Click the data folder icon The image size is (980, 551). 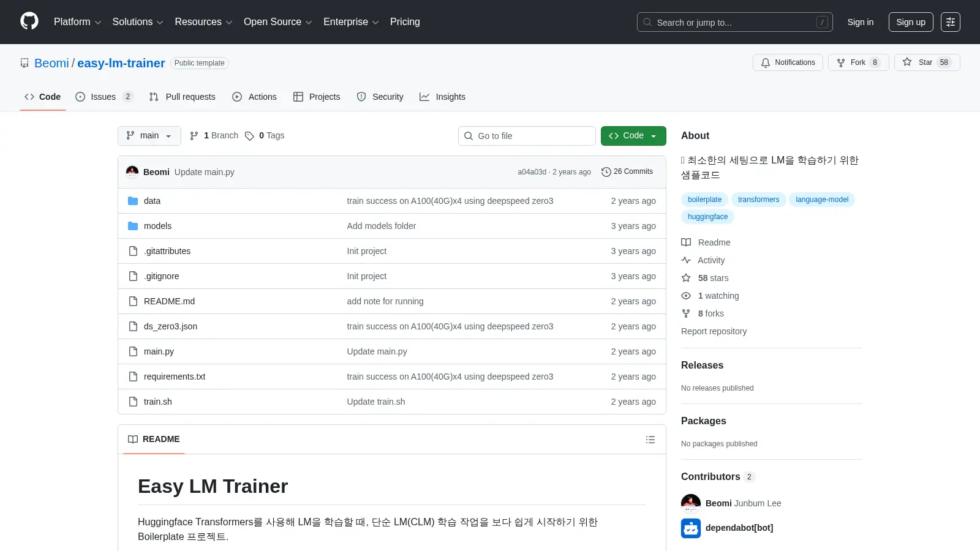click(x=133, y=201)
